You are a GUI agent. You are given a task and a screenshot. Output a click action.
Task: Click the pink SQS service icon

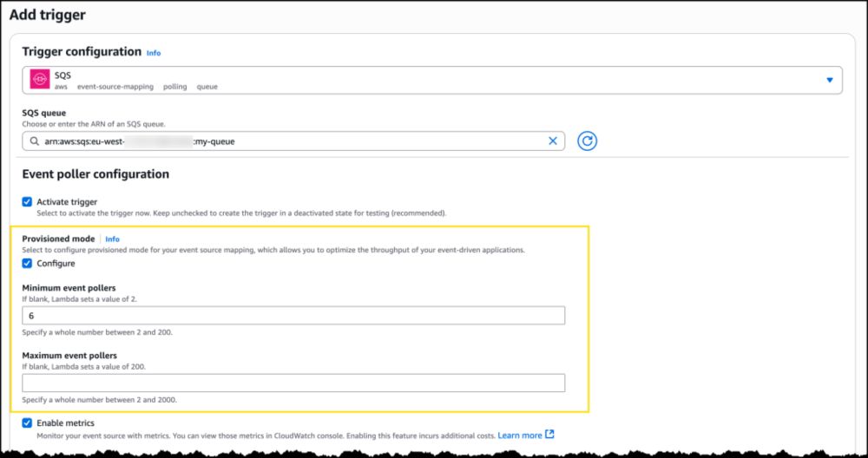[40, 80]
